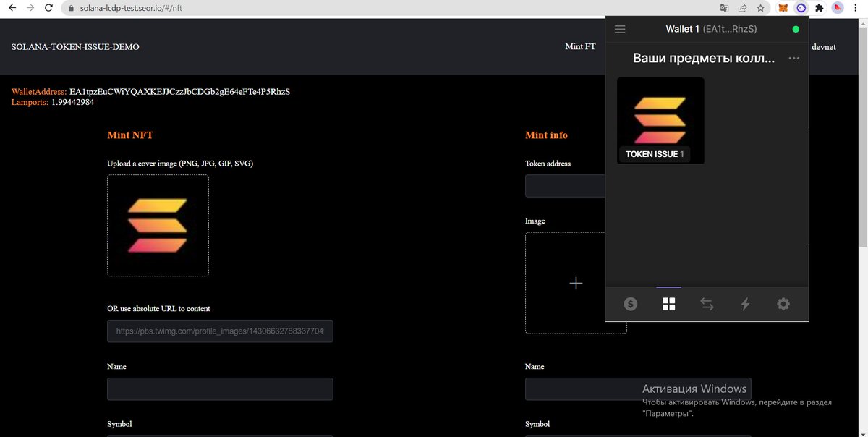Expand the Wallet 1 account selector
Image resolution: width=868 pixels, height=437 pixels.
click(709, 29)
